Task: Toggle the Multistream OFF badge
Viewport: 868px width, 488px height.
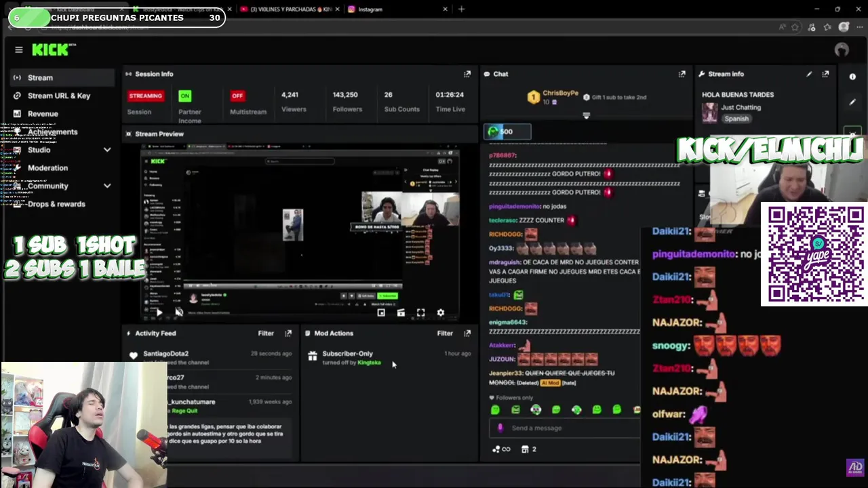Action: pos(237,96)
